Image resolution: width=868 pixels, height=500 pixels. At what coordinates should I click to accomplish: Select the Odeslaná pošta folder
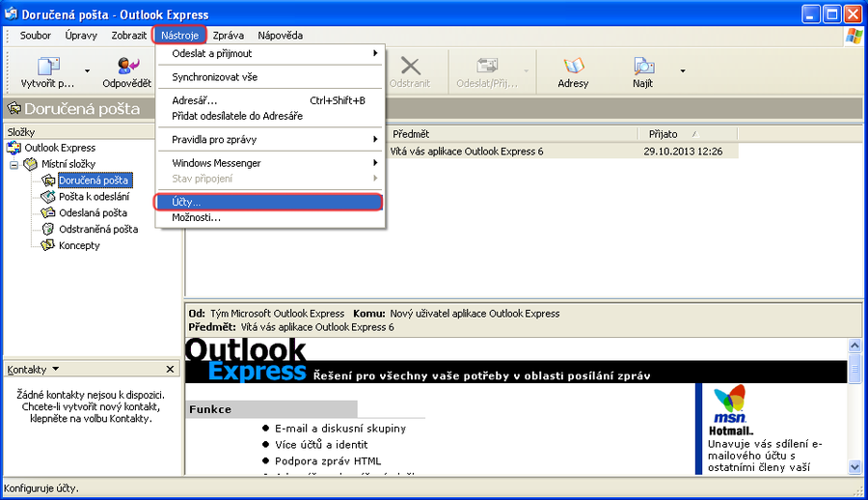pyautogui.click(x=93, y=212)
